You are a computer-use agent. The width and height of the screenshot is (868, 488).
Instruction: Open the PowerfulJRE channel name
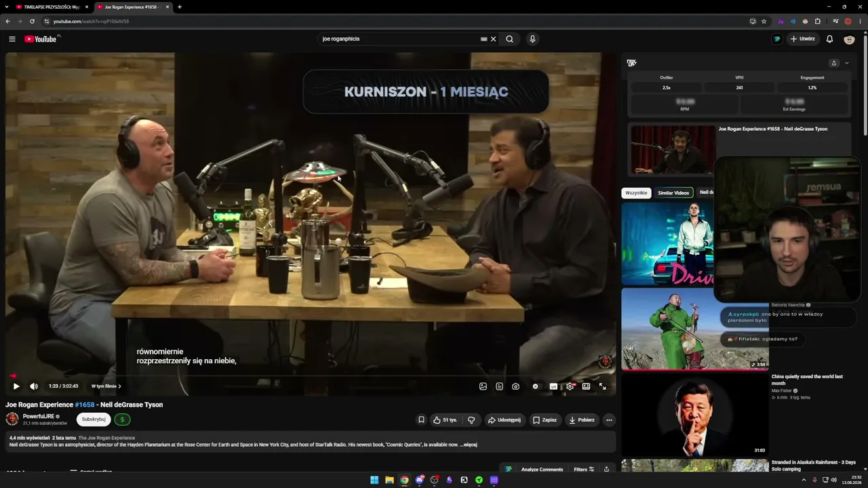pyautogui.click(x=38, y=416)
